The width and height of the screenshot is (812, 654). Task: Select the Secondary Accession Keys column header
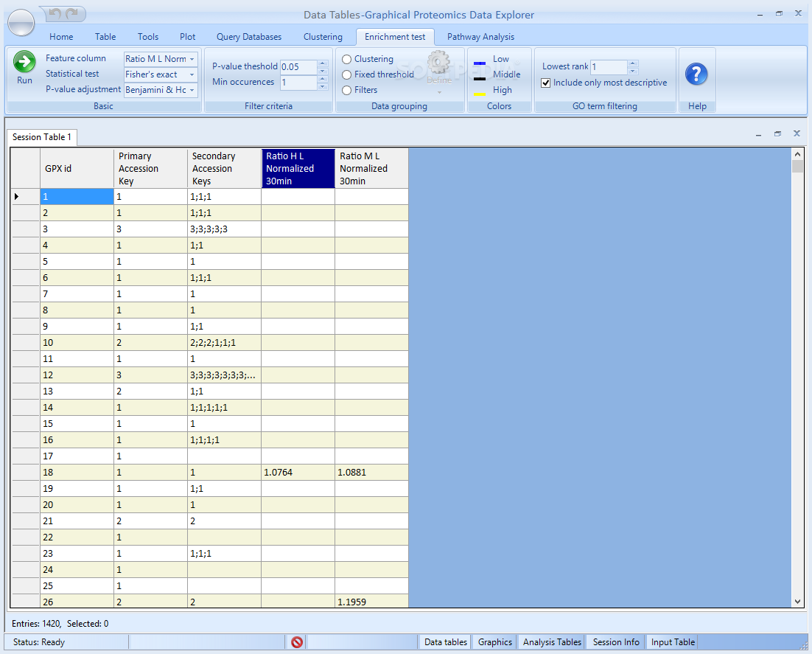tap(224, 168)
